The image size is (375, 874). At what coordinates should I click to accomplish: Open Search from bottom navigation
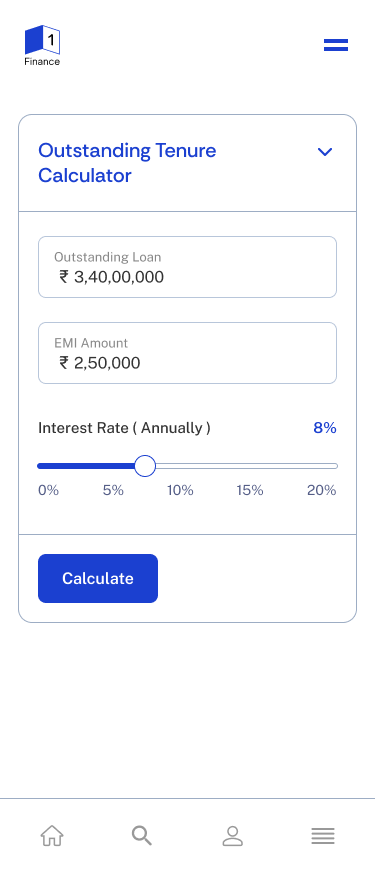pyautogui.click(x=142, y=836)
